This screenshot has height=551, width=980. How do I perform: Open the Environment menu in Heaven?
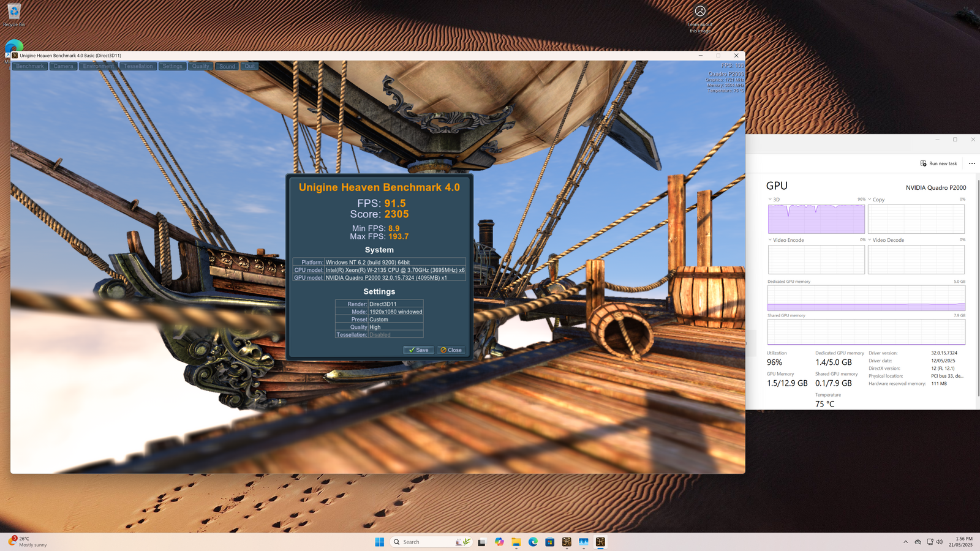tap(98, 66)
